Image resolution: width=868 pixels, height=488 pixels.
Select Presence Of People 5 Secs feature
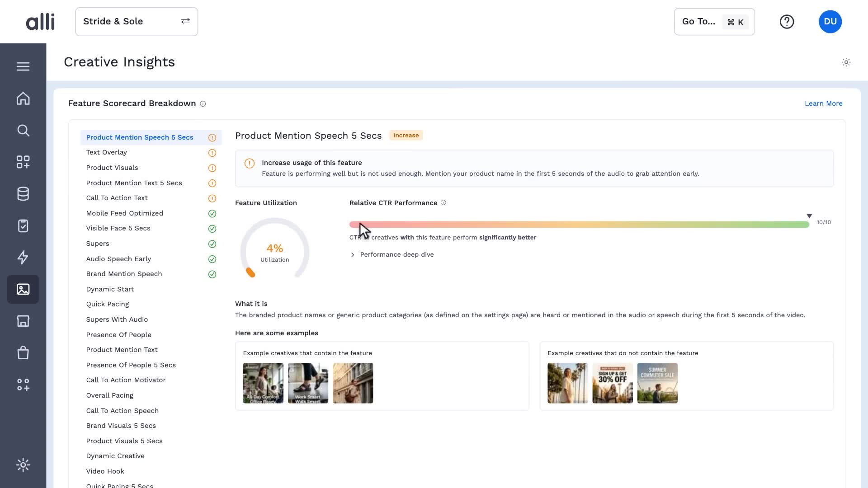131,365
